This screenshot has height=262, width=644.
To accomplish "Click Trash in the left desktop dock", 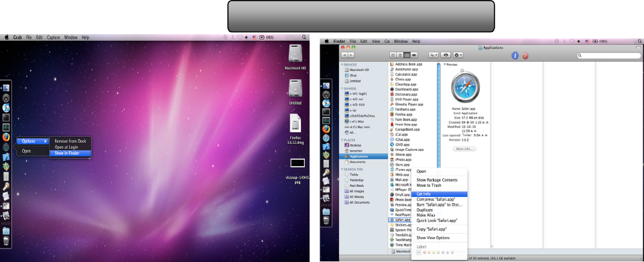I will pos(6,241).
